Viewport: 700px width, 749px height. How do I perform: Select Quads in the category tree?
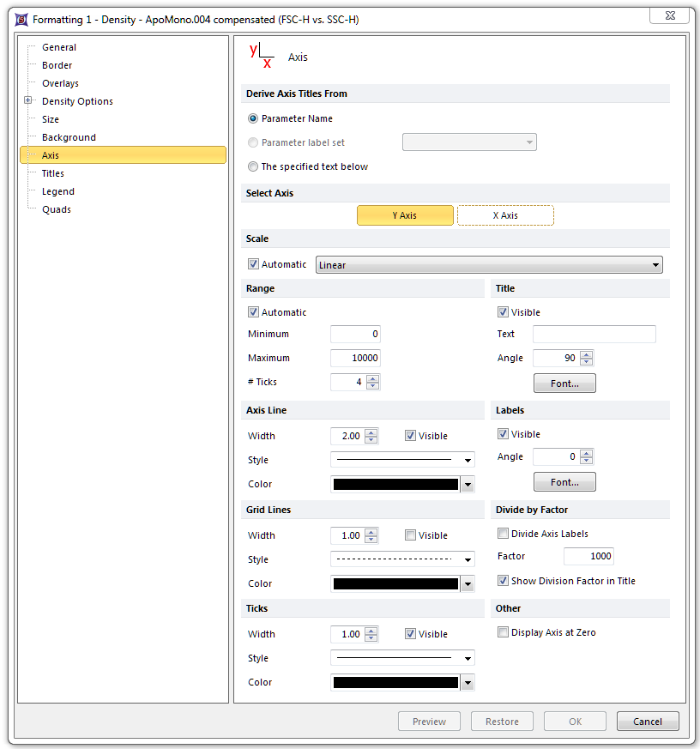pyautogui.click(x=57, y=209)
